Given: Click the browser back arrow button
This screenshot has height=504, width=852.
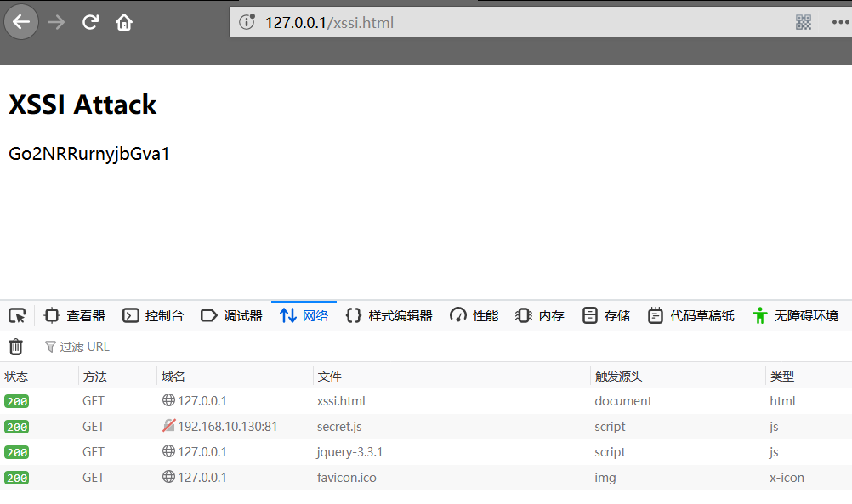Looking at the screenshot, I should [21, 22].
